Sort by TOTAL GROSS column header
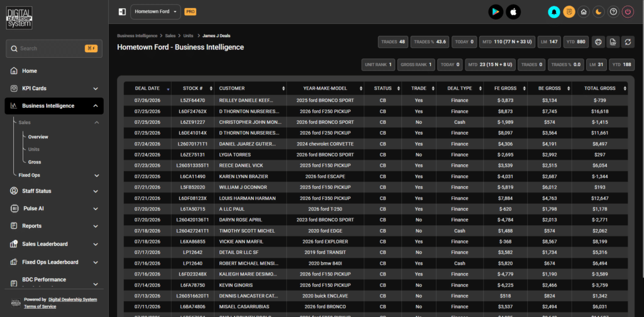The height and width of the screenshot is (317, 644). (x=599, y=88)
